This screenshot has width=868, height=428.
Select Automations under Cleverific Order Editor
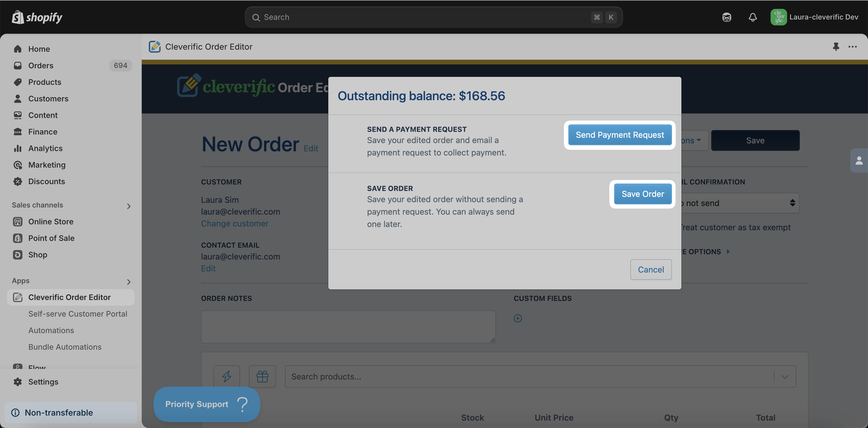tap(51, 330)
